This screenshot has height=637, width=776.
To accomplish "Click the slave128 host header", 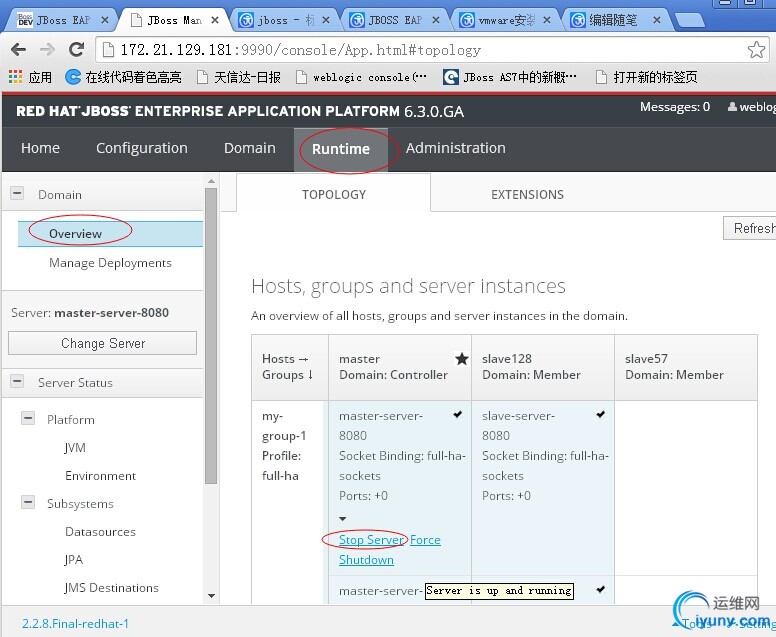I will (542, 367).
